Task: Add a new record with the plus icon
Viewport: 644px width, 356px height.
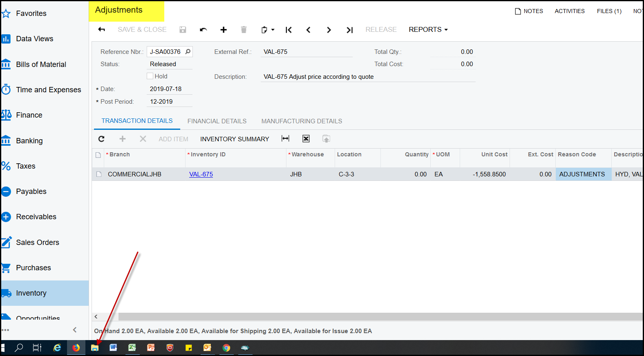Action: [x=224, y=30]
